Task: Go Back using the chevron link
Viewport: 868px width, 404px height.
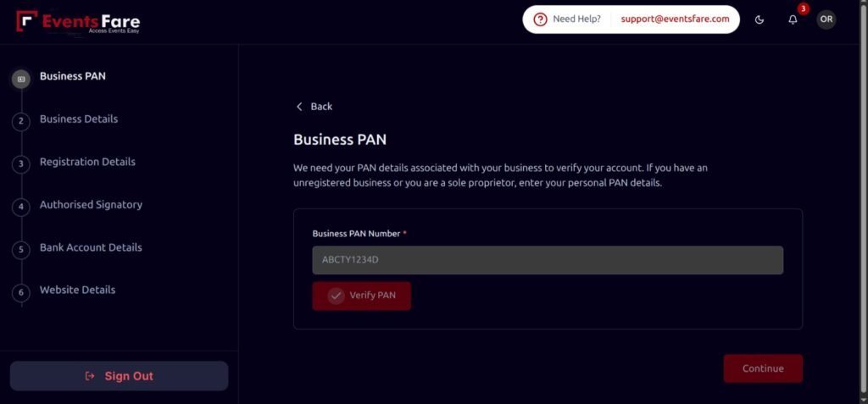Action: tap(314, 107)
